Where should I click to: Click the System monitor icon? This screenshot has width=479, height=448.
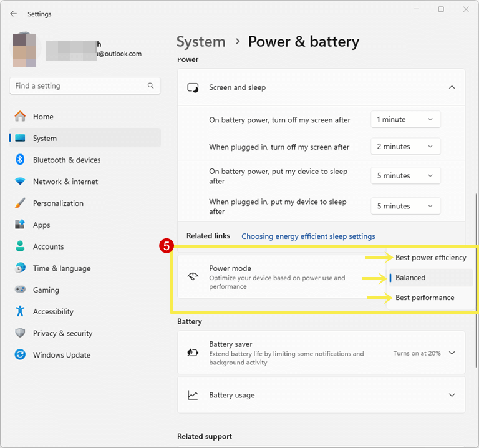coord(20,138)
